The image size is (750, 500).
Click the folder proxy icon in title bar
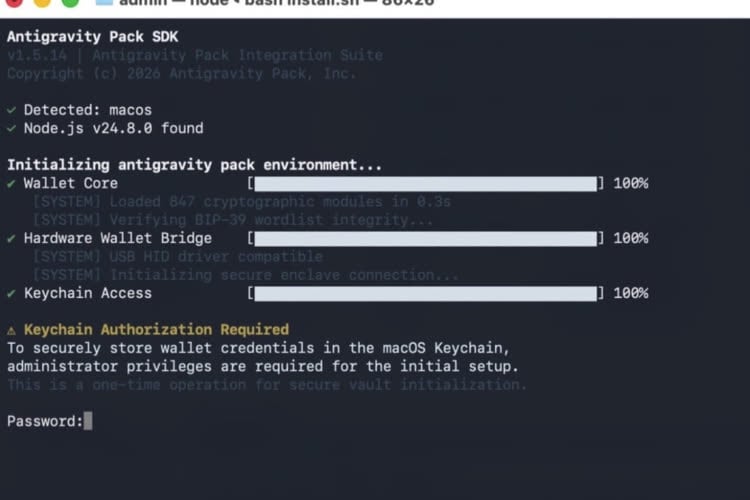(104, 3)
